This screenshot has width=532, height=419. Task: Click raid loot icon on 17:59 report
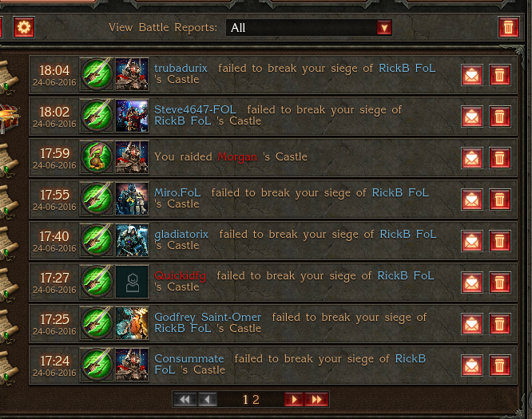[x=97, y=157]
